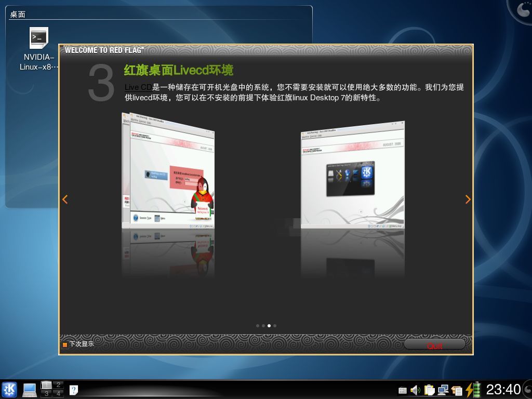Open the clipboard (Klipper) tray icon
This screenshot has width=532, height=399.
[429, 390]
